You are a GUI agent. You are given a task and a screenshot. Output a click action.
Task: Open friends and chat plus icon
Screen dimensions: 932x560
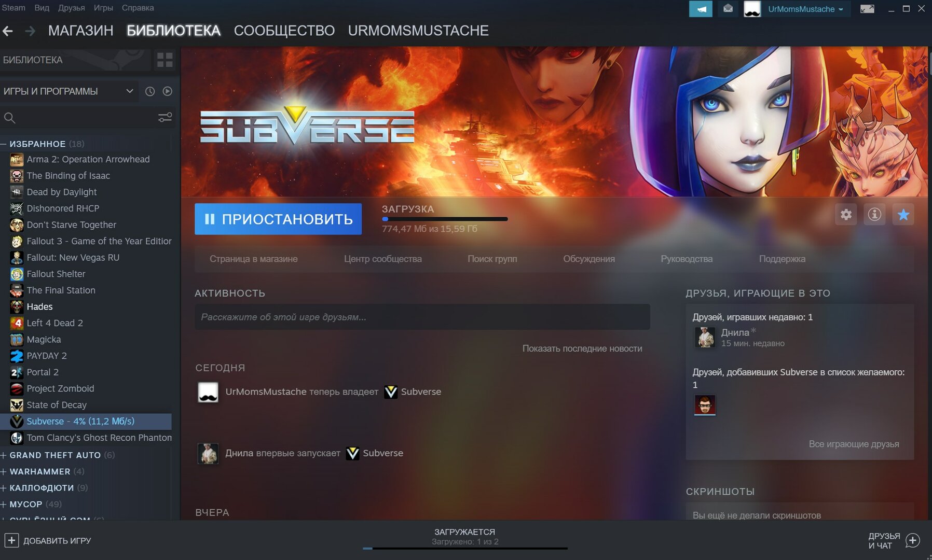[913, 540]
